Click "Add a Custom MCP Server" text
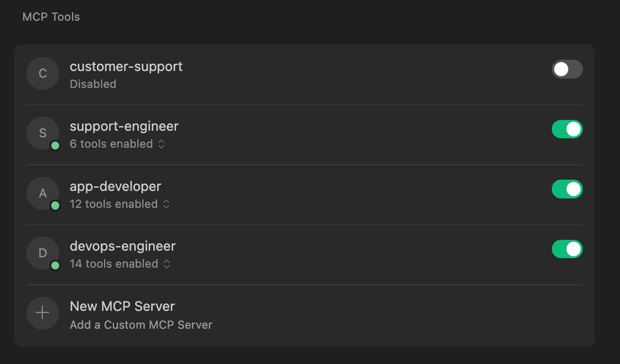 (141, 325)
